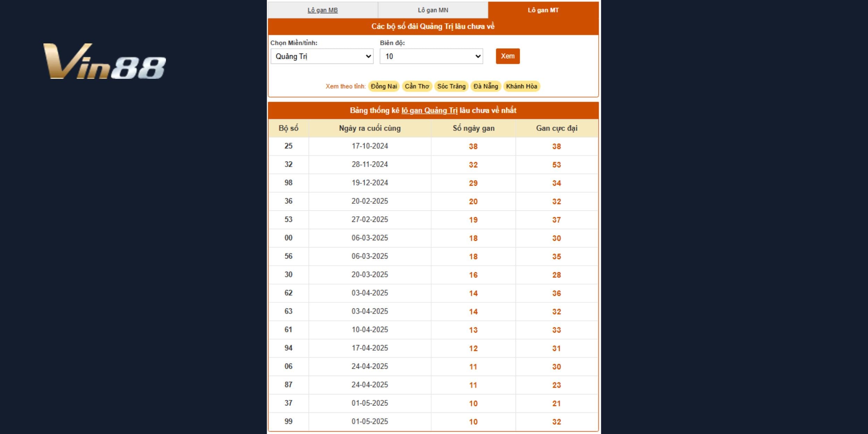This screenshot has height=434, width=868.
Task: Click bộ số 99 cell
Action: [289, 422]
